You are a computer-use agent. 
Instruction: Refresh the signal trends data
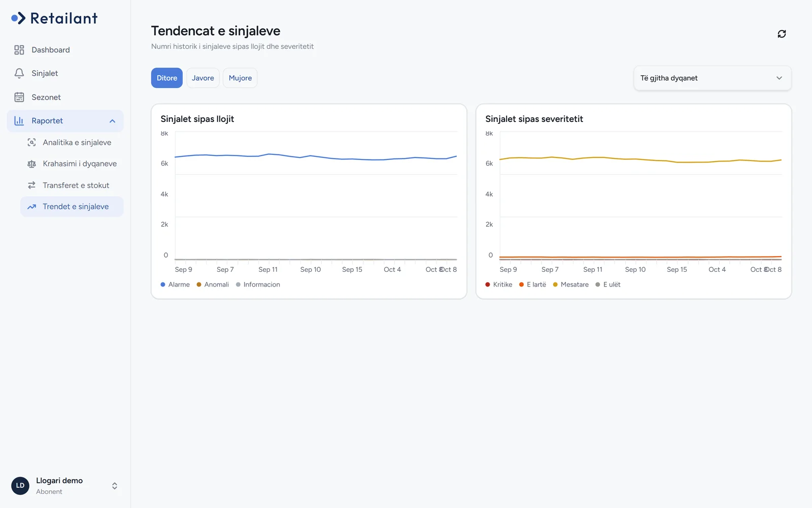pyautogui.click(x=782, y=34)
